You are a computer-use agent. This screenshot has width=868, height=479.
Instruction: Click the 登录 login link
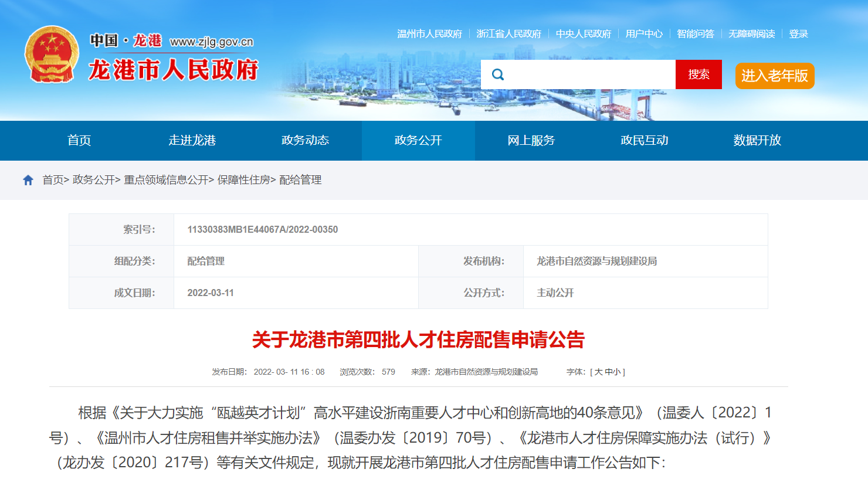coord(798,34)
